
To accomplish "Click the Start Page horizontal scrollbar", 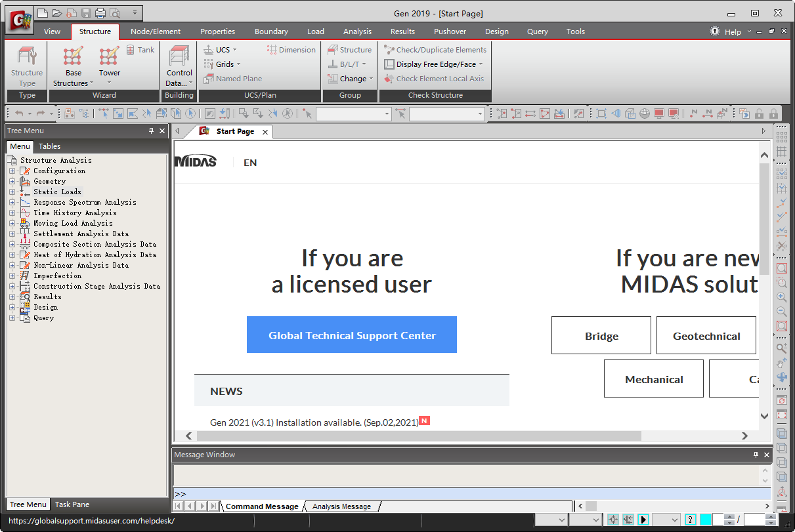I will 419,436.
